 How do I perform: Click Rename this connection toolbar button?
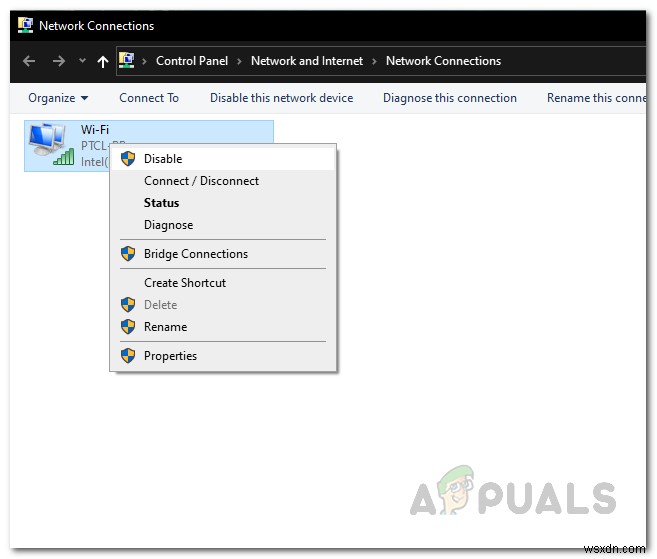click(596, 98)
